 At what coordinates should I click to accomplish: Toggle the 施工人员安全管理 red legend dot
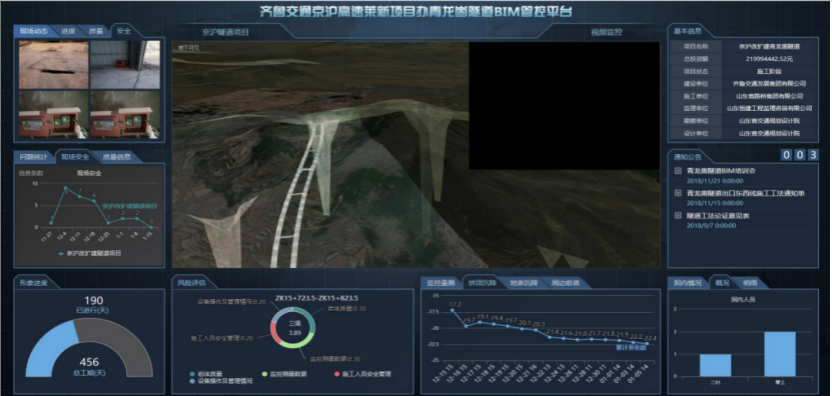point(337,374)
